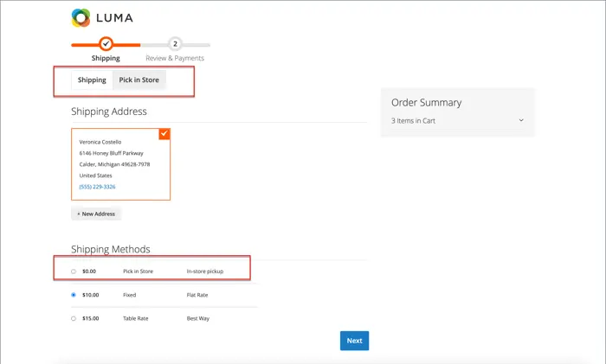Click the 3 Items in Cart text

click(413, 121)
